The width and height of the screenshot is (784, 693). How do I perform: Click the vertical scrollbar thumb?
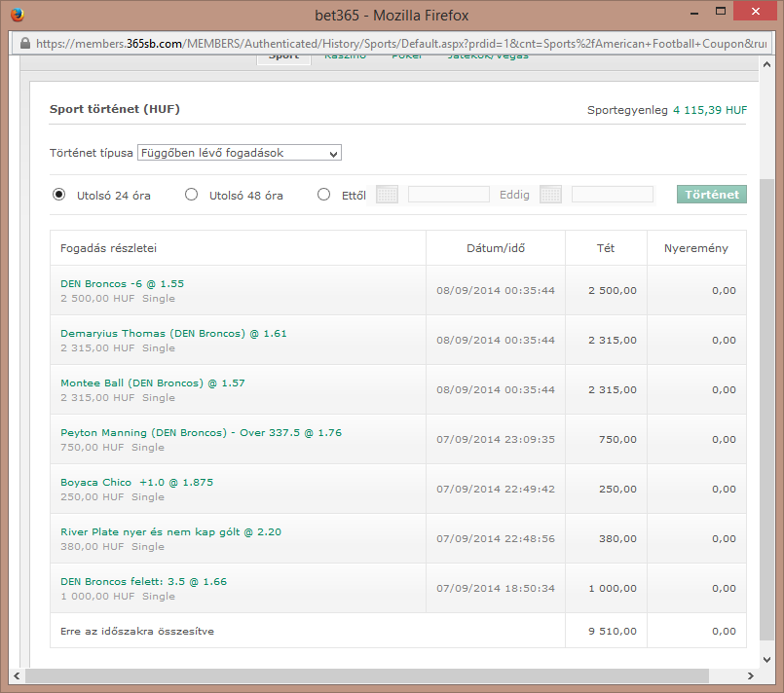point(766,409)
